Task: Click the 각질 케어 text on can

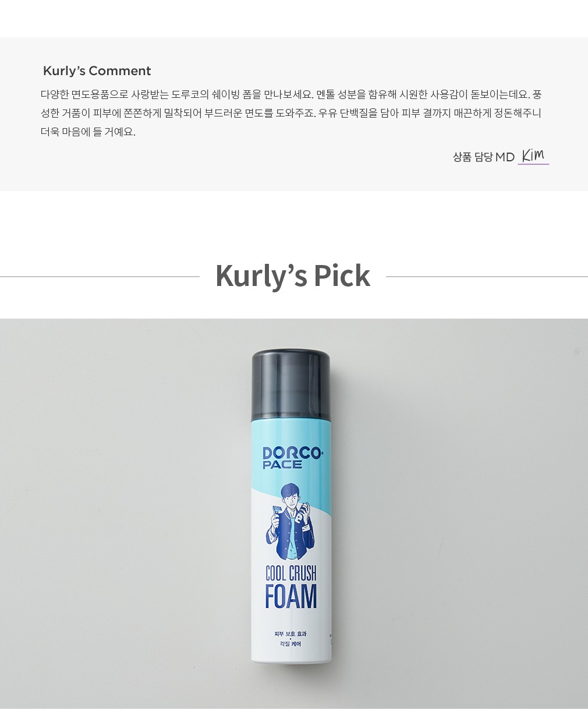Action: coord(291,644)
